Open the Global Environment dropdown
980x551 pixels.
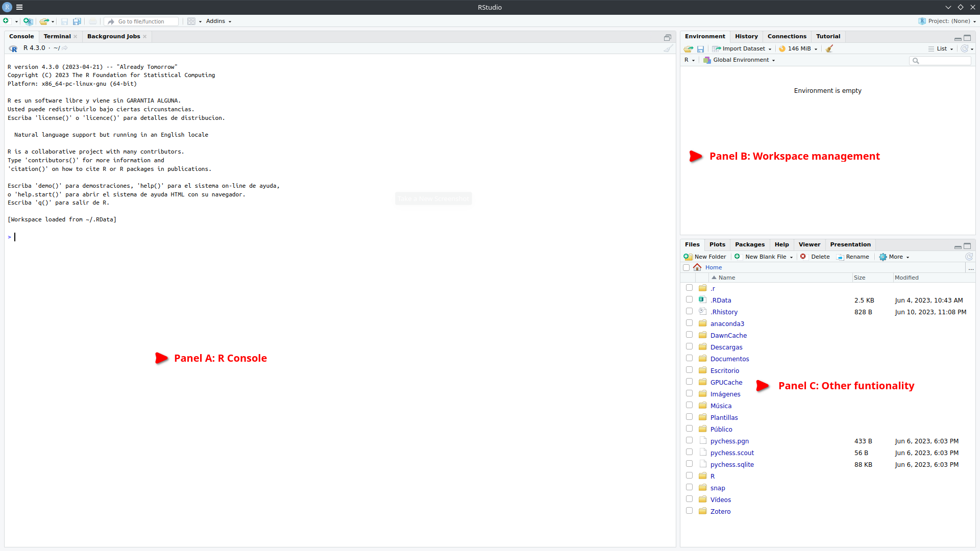pos(739,60)
